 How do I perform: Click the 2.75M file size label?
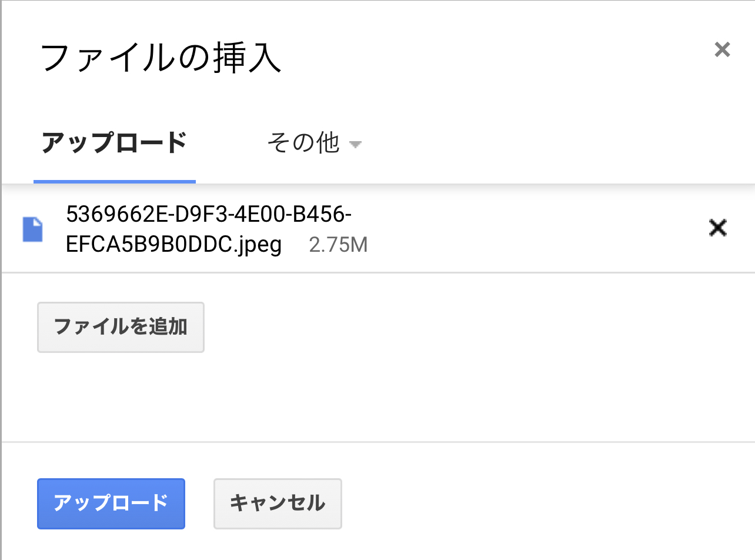pyautogui.click(x=338, y=245)
